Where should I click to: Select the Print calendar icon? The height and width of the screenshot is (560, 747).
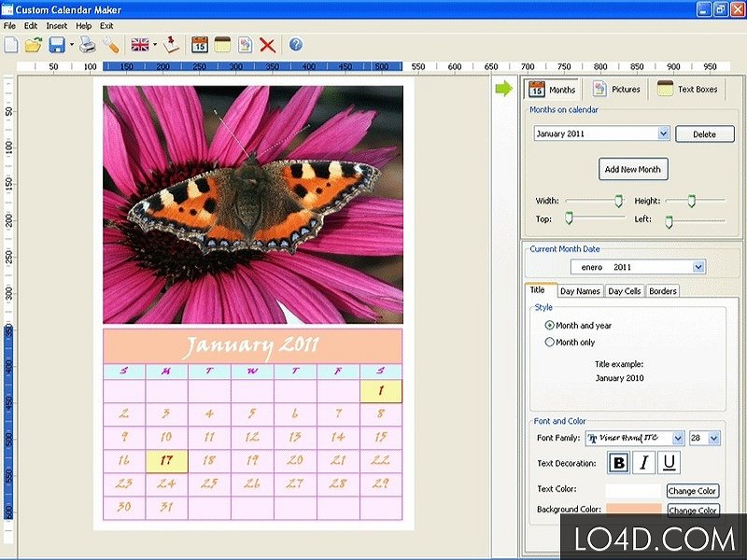(x=86, y=44)
